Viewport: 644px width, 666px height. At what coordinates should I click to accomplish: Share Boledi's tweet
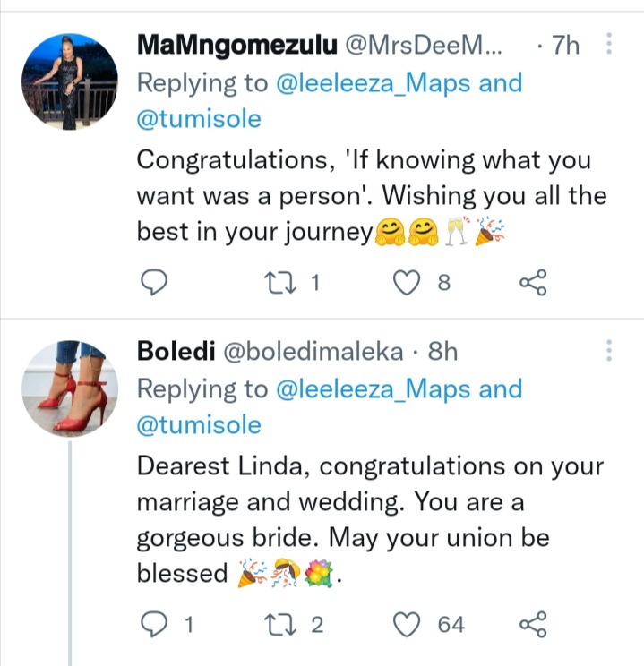click(533, 625)
